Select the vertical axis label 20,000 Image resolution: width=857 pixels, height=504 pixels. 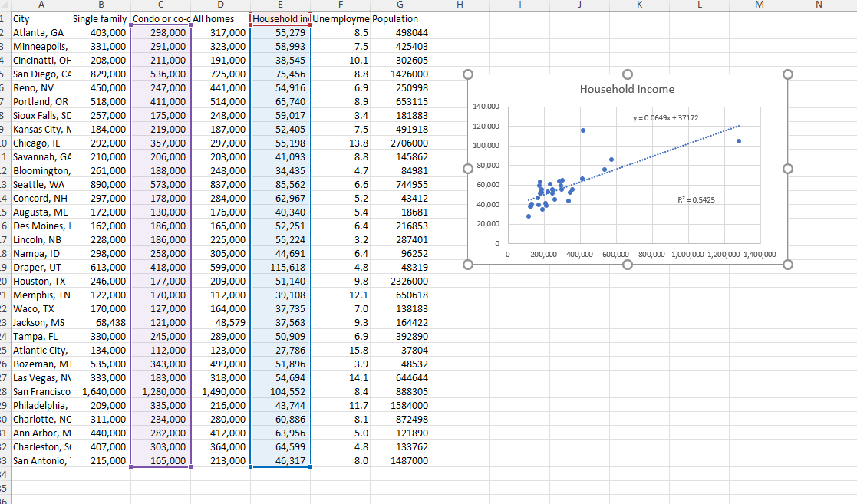click(x=487, y=223)
